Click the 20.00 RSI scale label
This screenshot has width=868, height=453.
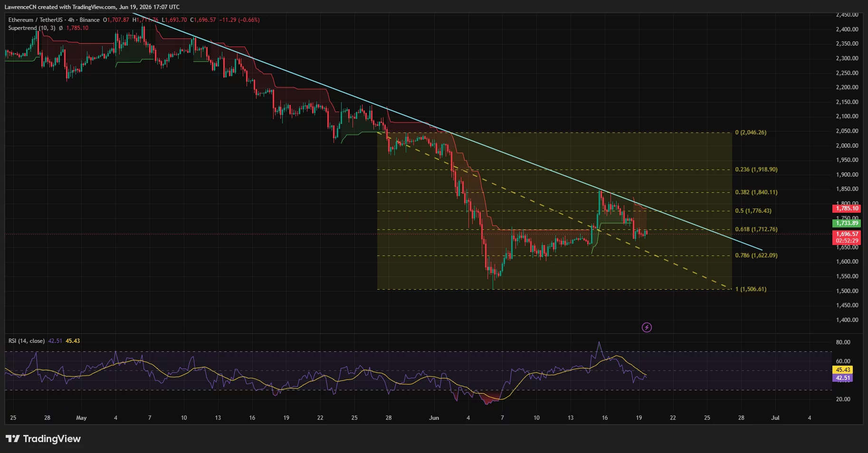tap(843, 399)
